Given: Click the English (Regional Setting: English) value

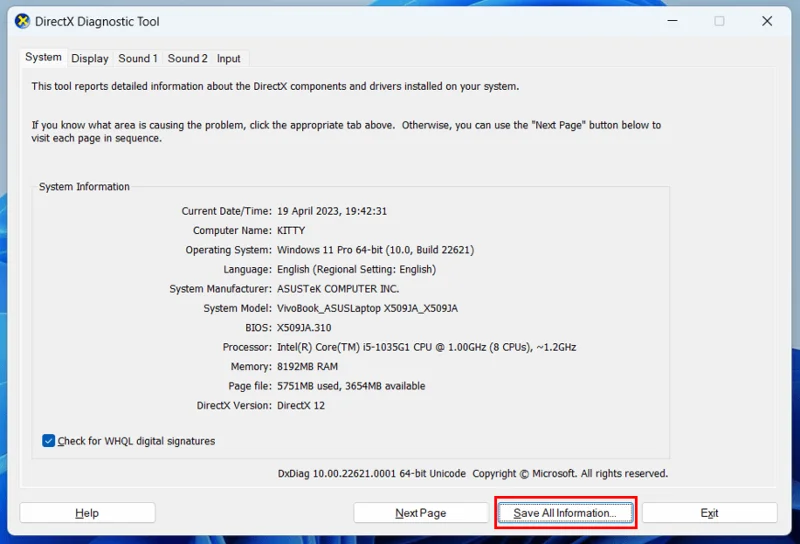Looking at the screenshot, I should pyautogui.click(x=356, y=269).
